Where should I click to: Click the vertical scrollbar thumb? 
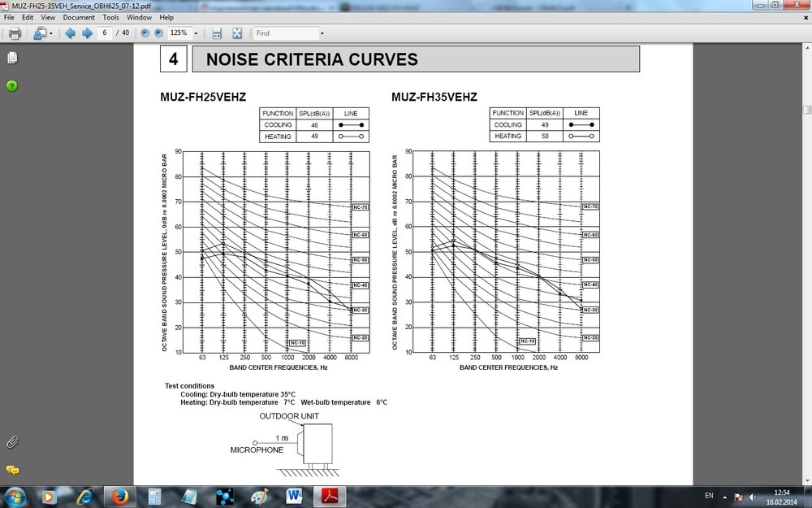tap(807, 110)
